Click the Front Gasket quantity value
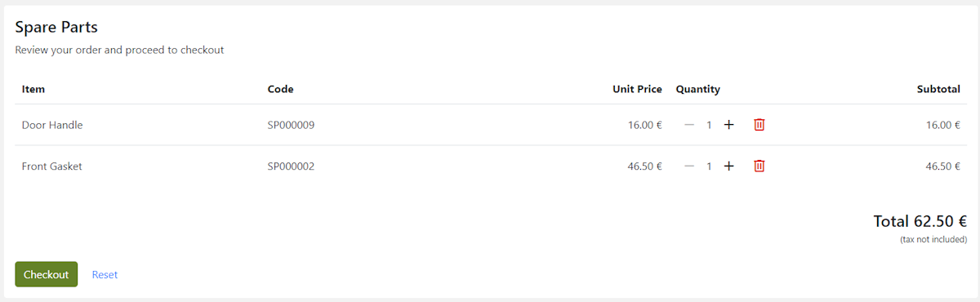 click(x=709, y=166)
